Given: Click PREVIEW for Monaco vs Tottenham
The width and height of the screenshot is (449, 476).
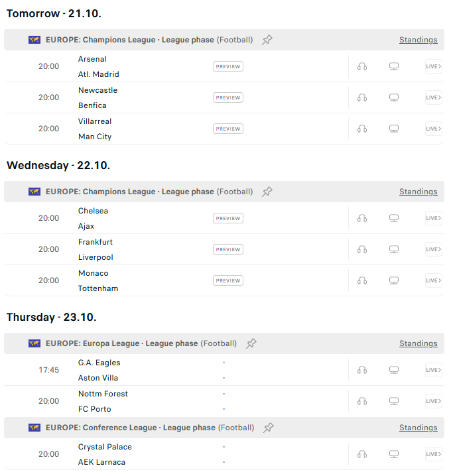Looking at the screenshot, I should (228, 280).
